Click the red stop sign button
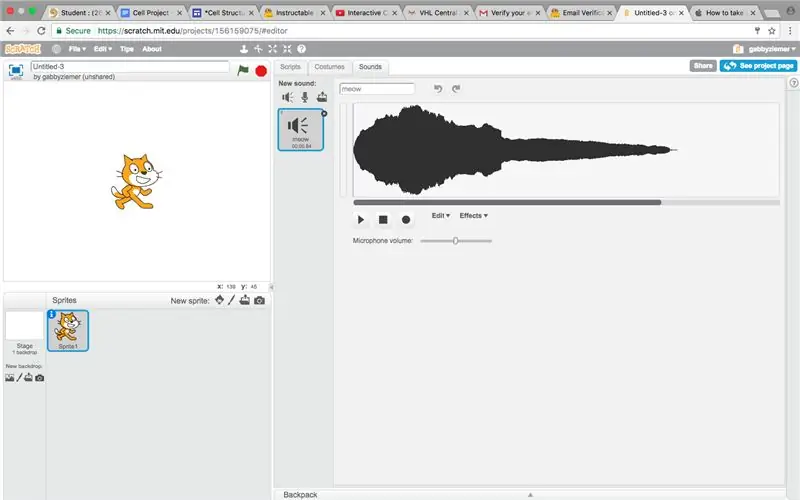The height and width of the screenshot is (500, 800). click(261, 71)
